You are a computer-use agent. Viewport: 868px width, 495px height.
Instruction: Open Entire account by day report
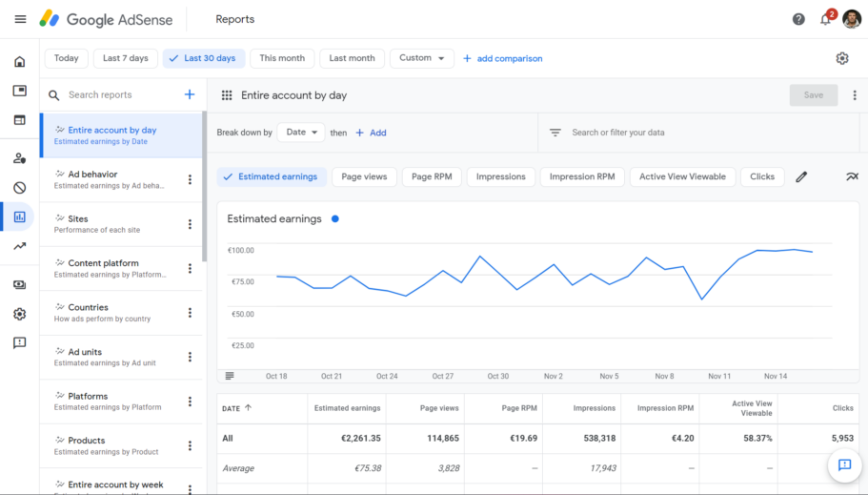coord(121,135)
